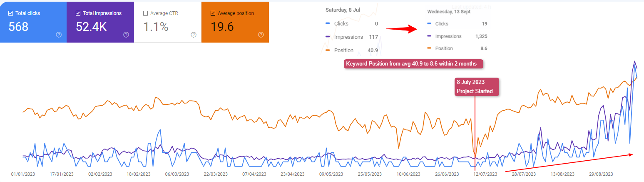Click blue Clicks marker in Wednesday, 13 Sept tooltip
Image resolution: width=644 pixels, height=182 pixels.
(429, 24)
